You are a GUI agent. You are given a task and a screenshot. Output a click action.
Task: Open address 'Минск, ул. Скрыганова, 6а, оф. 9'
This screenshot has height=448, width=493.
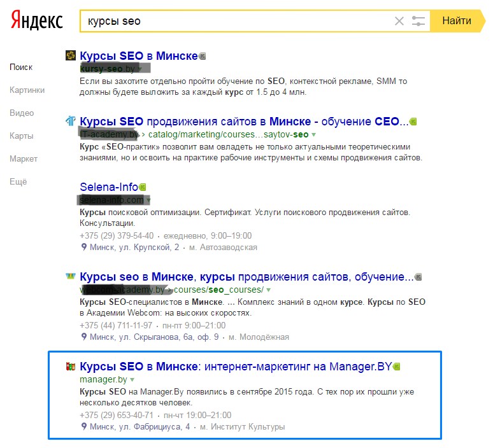click(x=154, y=337)
